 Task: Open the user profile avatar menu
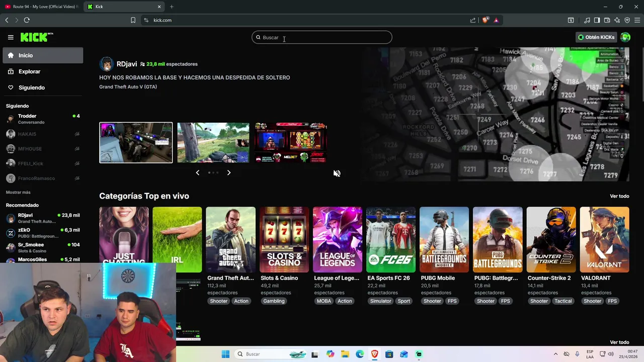(625, 37)
